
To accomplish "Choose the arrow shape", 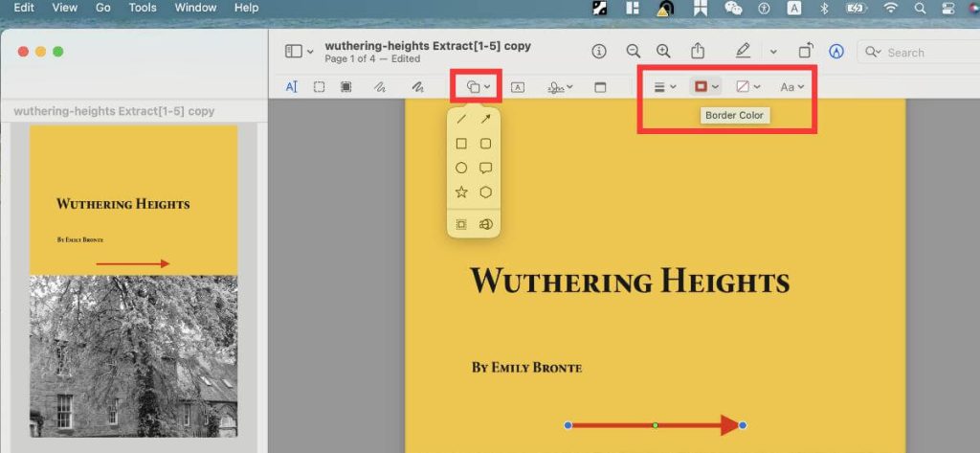I will click(485, 119).
